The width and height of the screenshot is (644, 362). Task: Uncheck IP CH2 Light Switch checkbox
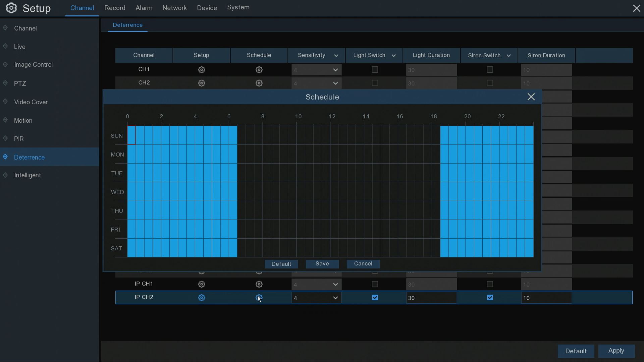coord(375,298)
